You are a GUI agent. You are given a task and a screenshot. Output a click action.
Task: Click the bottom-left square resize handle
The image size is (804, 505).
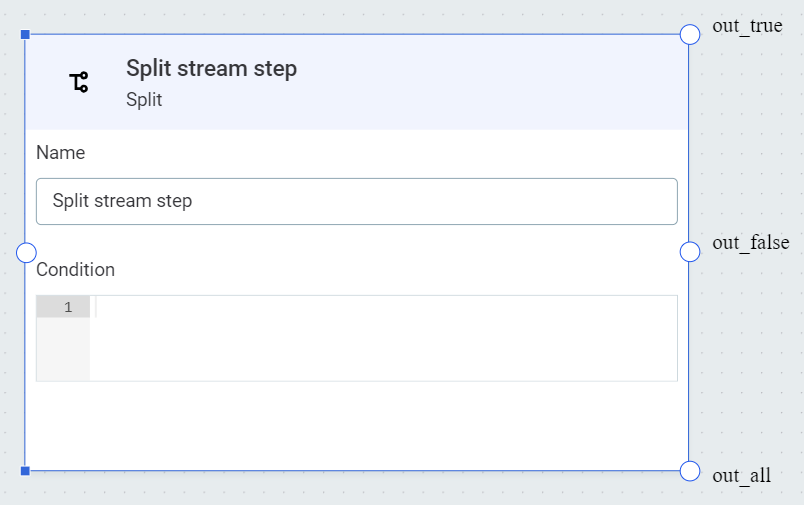(x=25, y=470)
